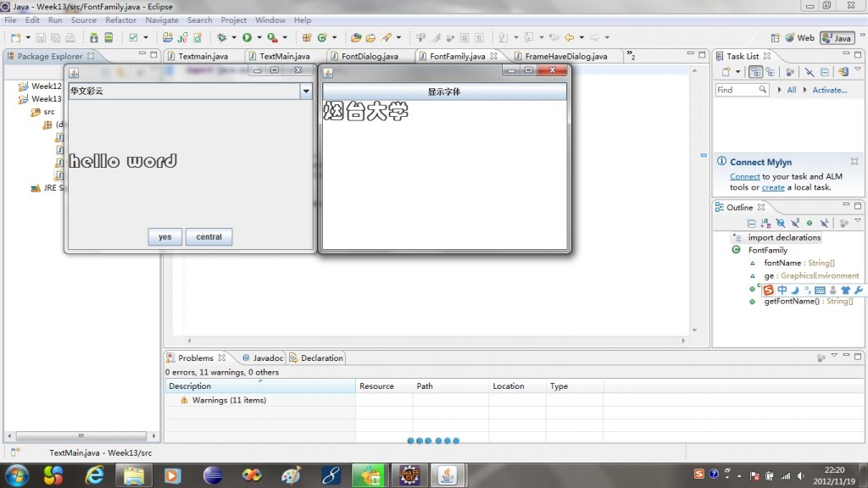Open the Task List view menu
Screen dimensions: 868x488
[x=858, y=69]
